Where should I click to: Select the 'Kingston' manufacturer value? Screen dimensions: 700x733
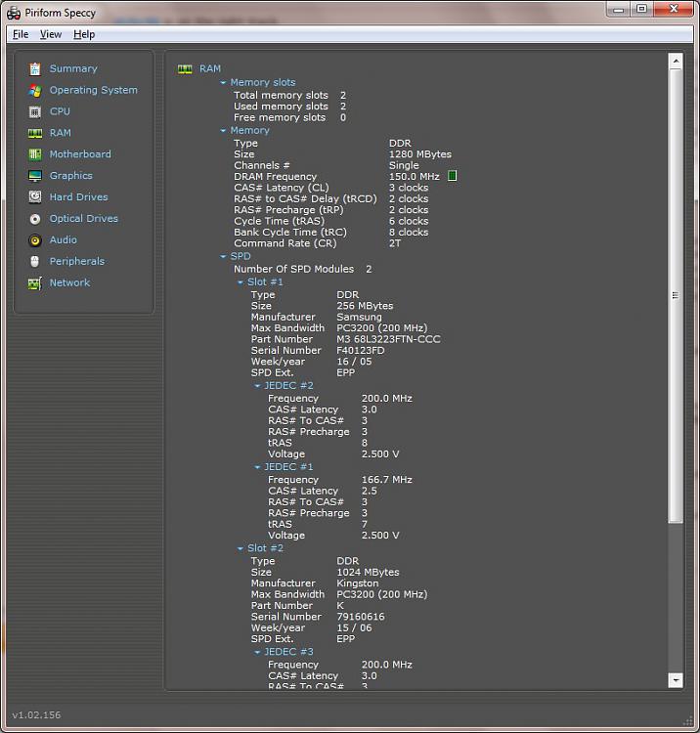[358, 583]
